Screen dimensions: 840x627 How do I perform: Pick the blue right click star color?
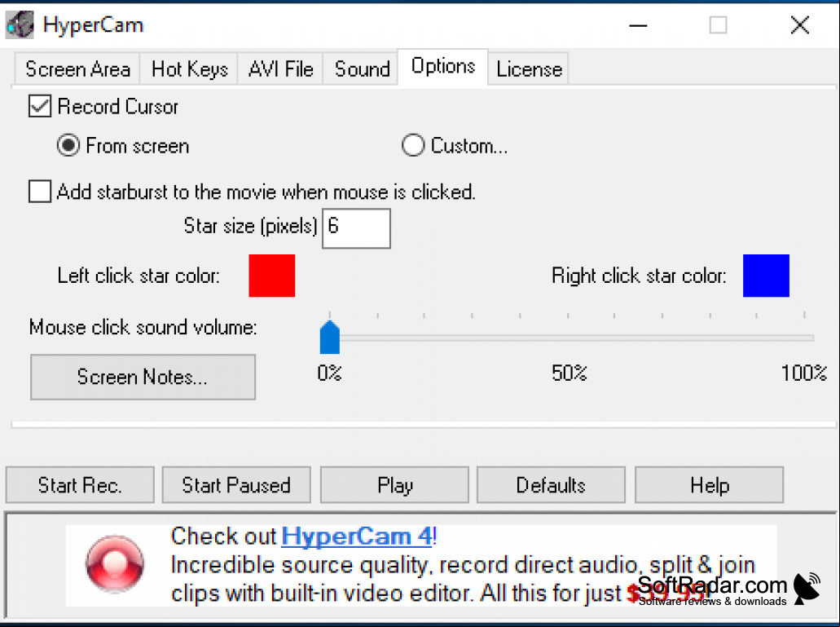pyautogui.click(x=766, y=276)
